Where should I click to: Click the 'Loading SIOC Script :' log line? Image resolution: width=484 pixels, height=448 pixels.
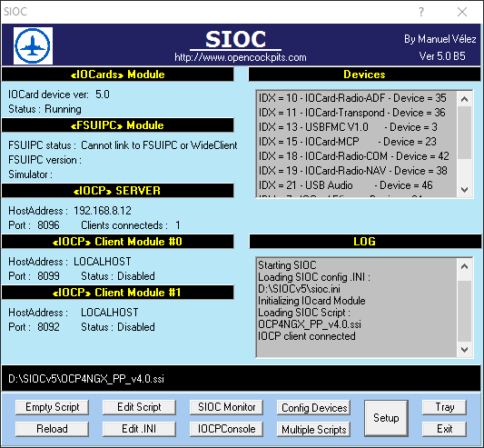[x=304, y=313]
